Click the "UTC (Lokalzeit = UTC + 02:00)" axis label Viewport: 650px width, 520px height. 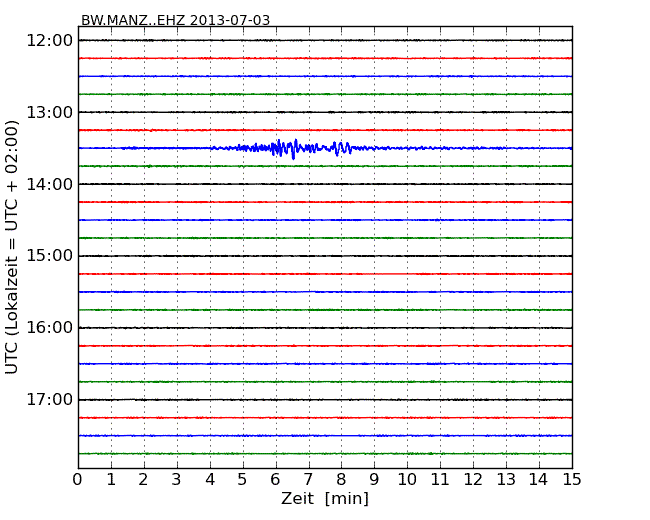pyautogui.click(x=12, y=248)
